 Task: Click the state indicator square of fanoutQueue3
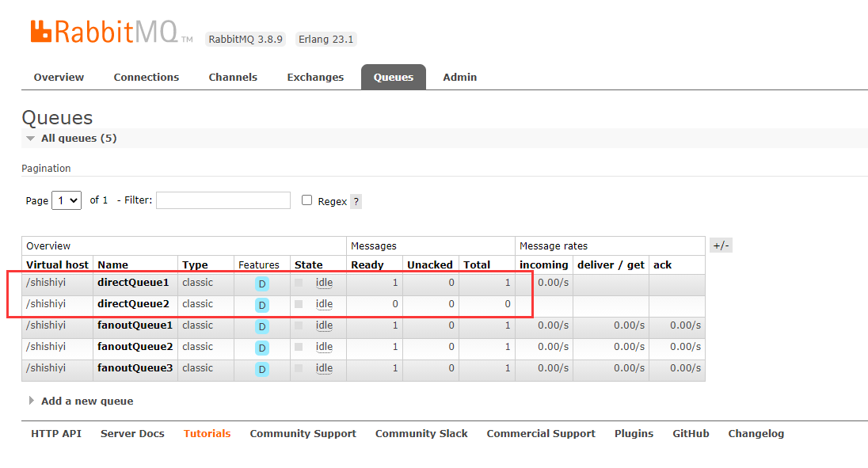299,368
